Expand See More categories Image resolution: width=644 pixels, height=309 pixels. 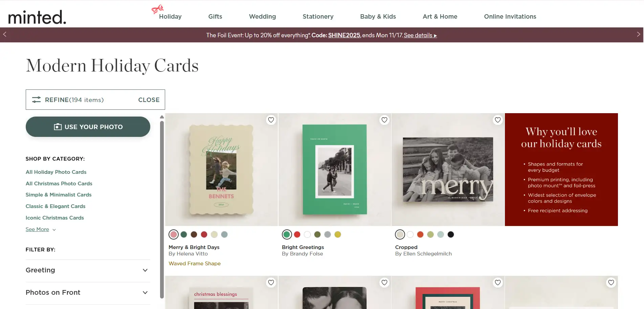tap(41, 229)
